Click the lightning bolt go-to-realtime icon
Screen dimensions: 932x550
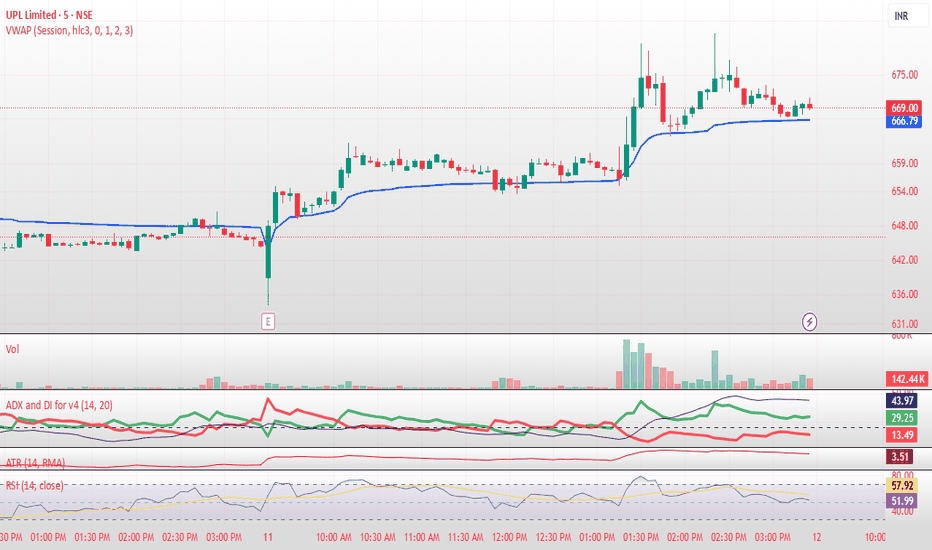(x=809, y=322)
